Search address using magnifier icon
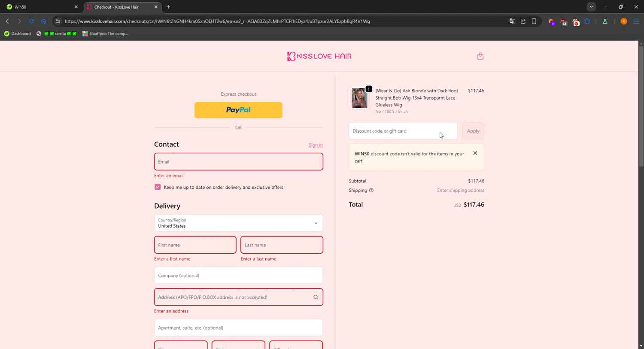 point(316,297)
